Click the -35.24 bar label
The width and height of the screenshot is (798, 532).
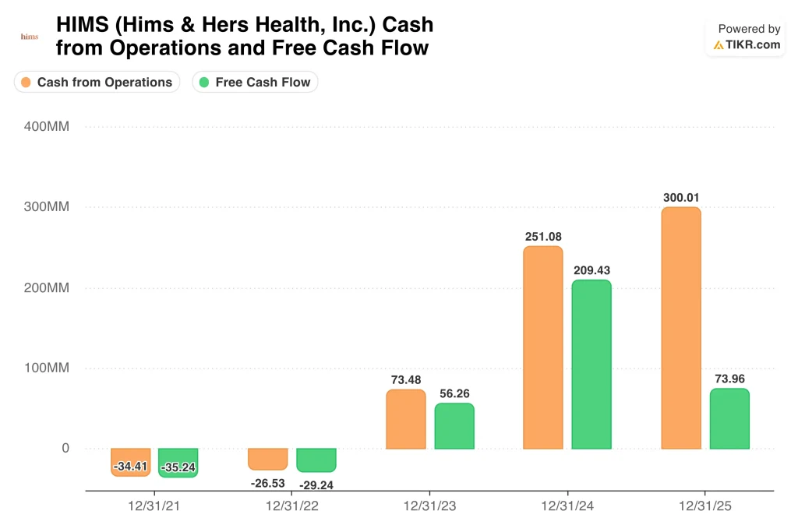[x=178, y=467]
